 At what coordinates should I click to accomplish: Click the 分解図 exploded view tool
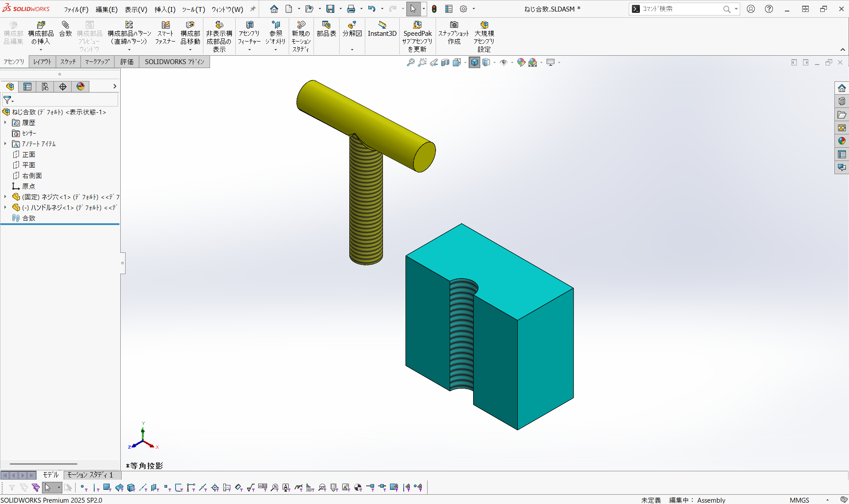[352, 29]
